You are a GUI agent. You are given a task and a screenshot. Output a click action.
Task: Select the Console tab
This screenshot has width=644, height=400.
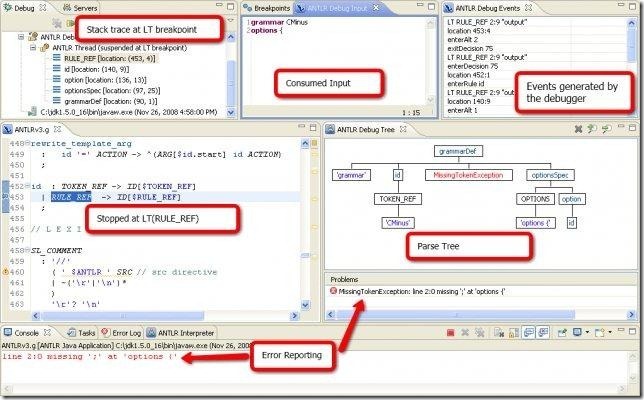[26, 333]
